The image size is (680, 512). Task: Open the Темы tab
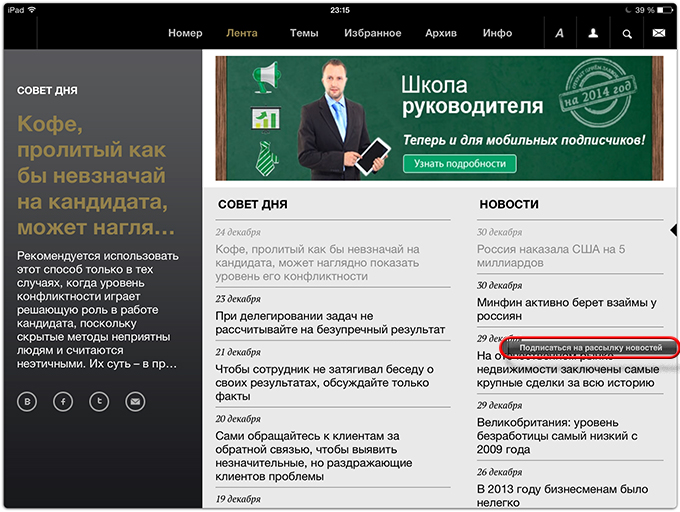click(x=304, y=33)
